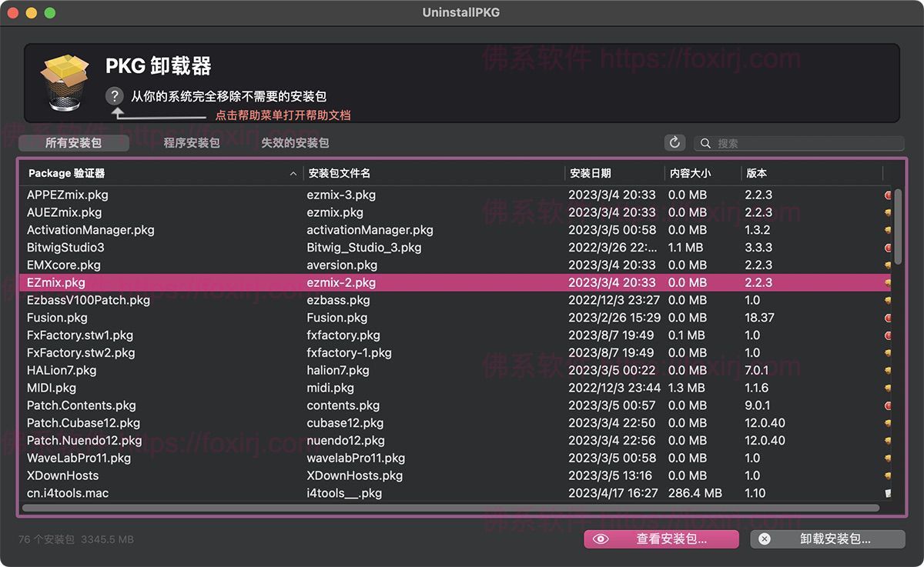Click 查看安装包 button

click(x=661, y=539)
